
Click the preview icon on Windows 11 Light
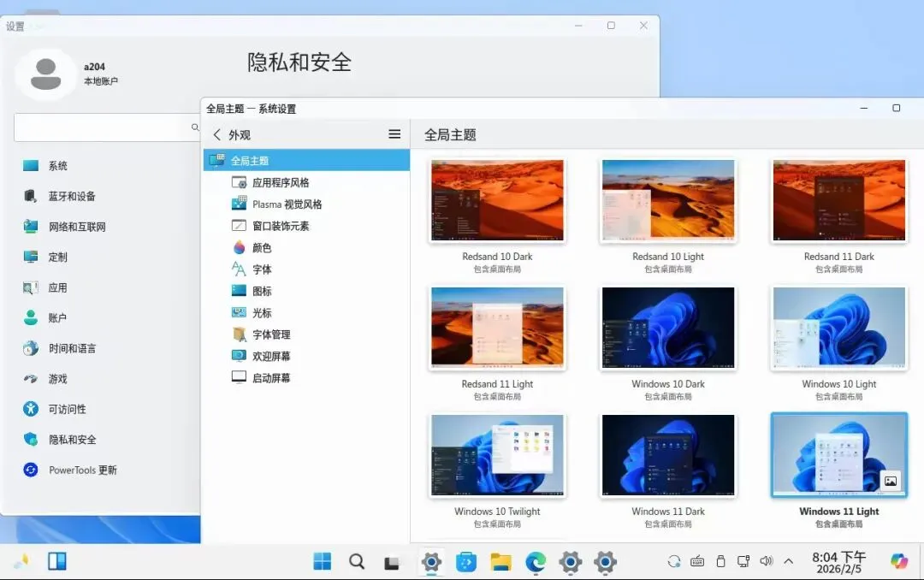(x=891, y=481)
